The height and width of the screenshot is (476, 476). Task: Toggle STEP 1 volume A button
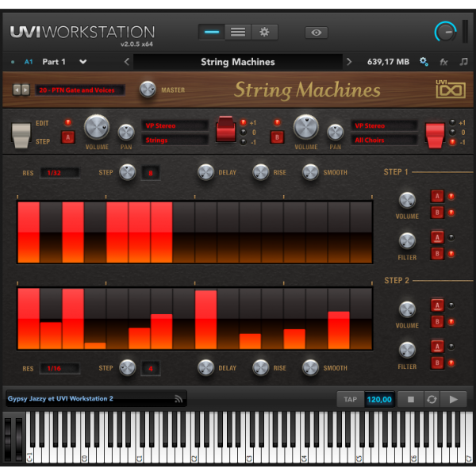pos(437,196)
